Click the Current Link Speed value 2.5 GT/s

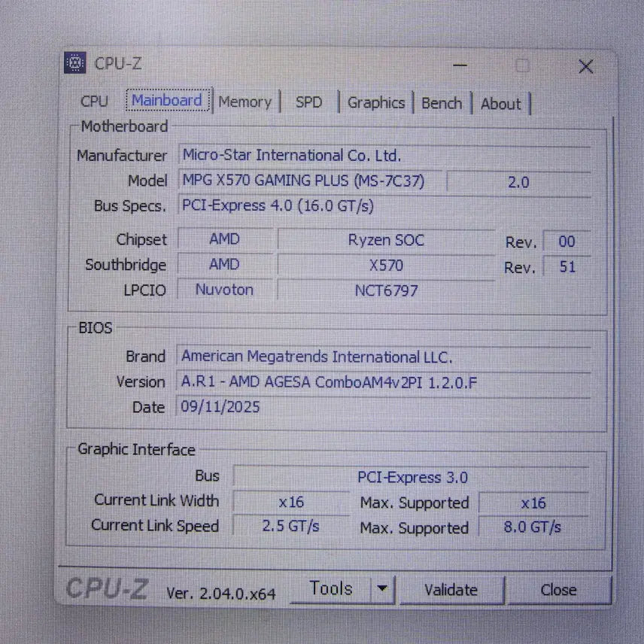291,526
